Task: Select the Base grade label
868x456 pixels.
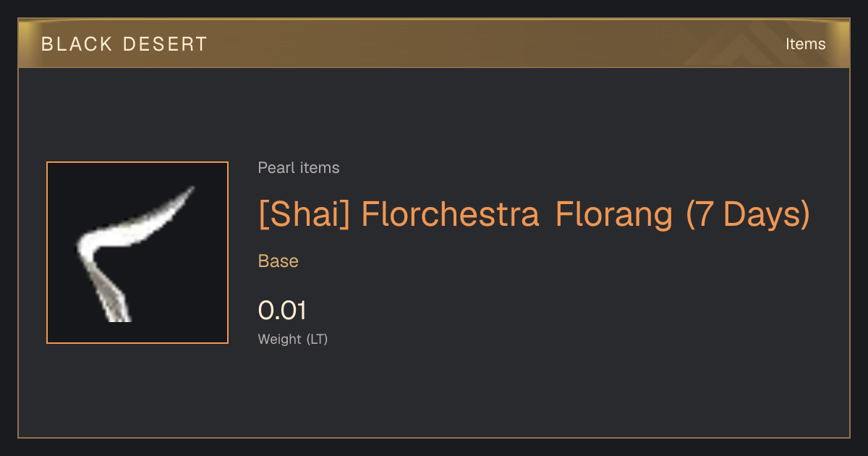Action: (x=278, y=261)
